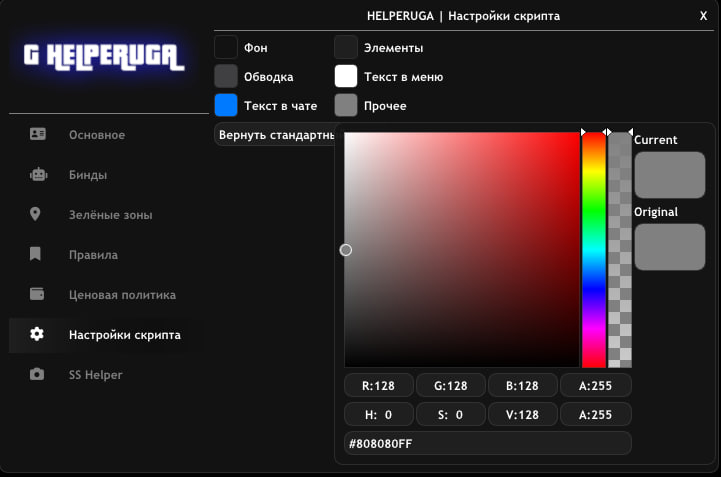Click the G:128 input field
Image resolution: width=721 pixels, height=477 pixels.
point(451,385)
